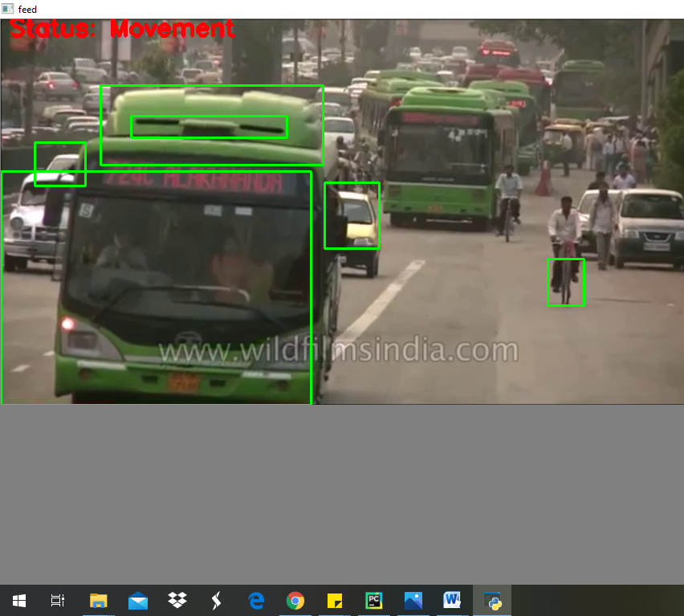Open the Mail app from the taskbar
The image size is (684, 616).
click(137, 600)
